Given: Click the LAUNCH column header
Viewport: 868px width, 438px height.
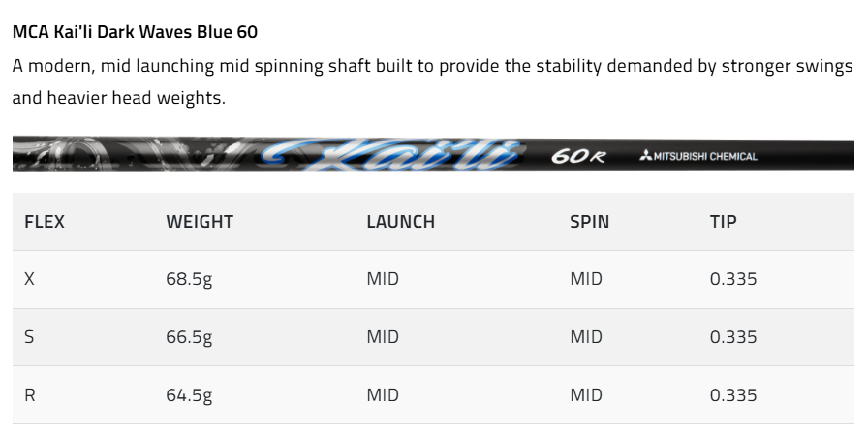Looking at the screenshot, I should [x=400, y=222].
